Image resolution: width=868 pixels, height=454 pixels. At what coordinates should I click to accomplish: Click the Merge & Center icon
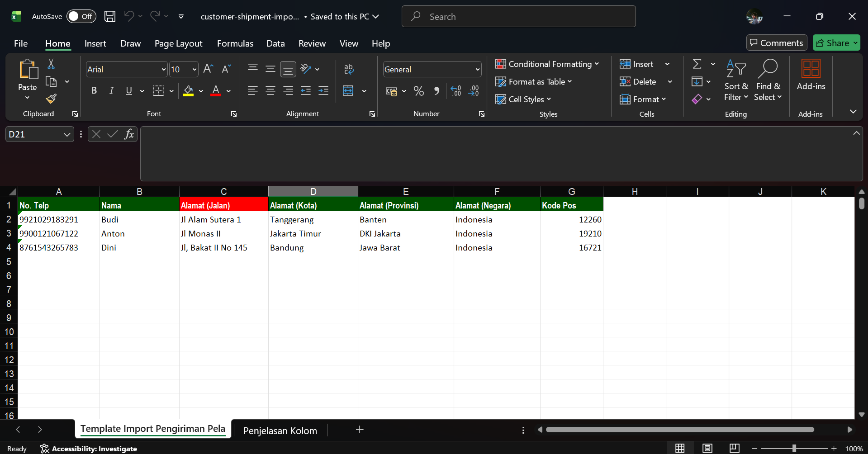coord(348,91)
